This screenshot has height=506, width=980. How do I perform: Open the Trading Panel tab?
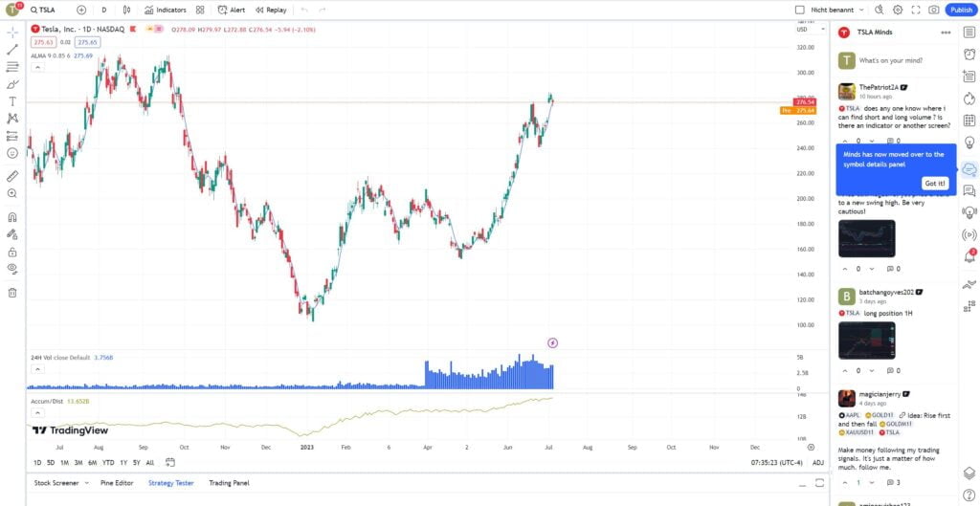coord(229,483)
